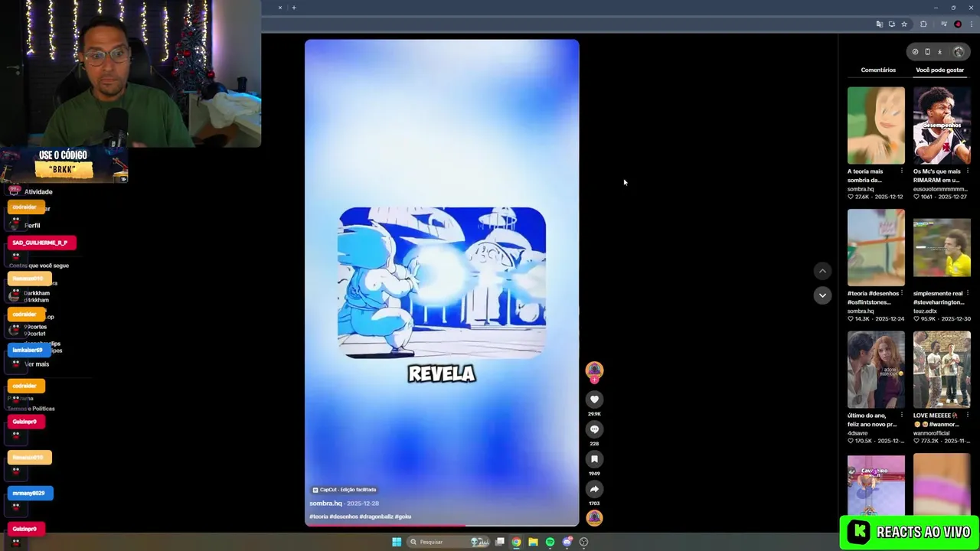Click the download icon in pill toolbar

pyautogui.click(x=939, y=52)
